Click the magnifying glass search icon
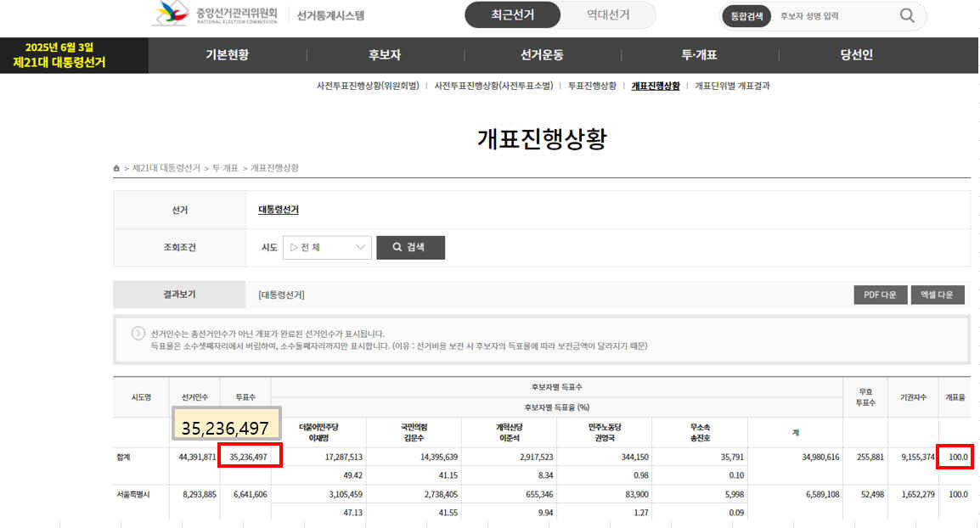This screenshot has width=980, height=528. [x=907, y=15]
